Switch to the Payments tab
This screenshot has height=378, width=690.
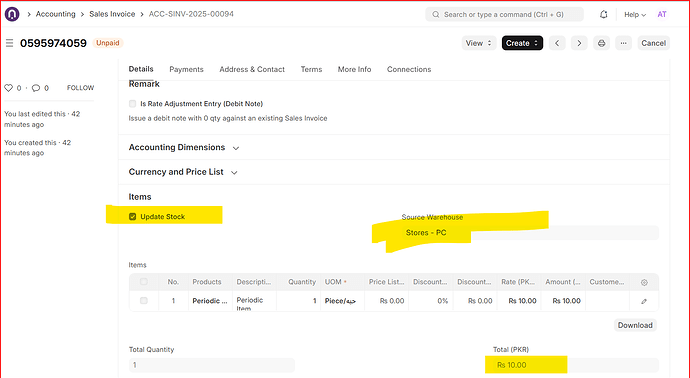click(186, 70)
